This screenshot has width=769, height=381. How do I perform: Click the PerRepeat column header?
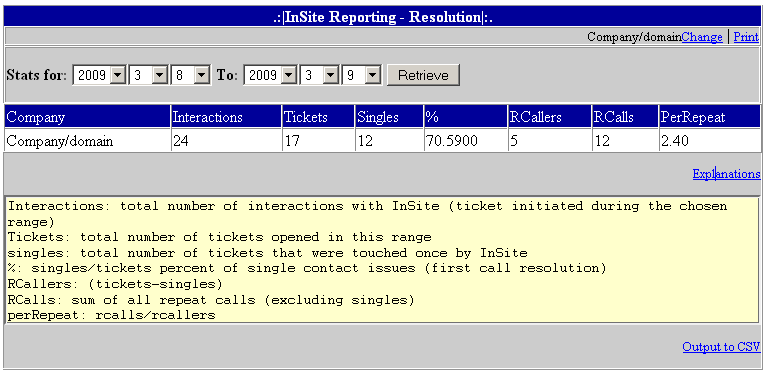coord(710,117)
